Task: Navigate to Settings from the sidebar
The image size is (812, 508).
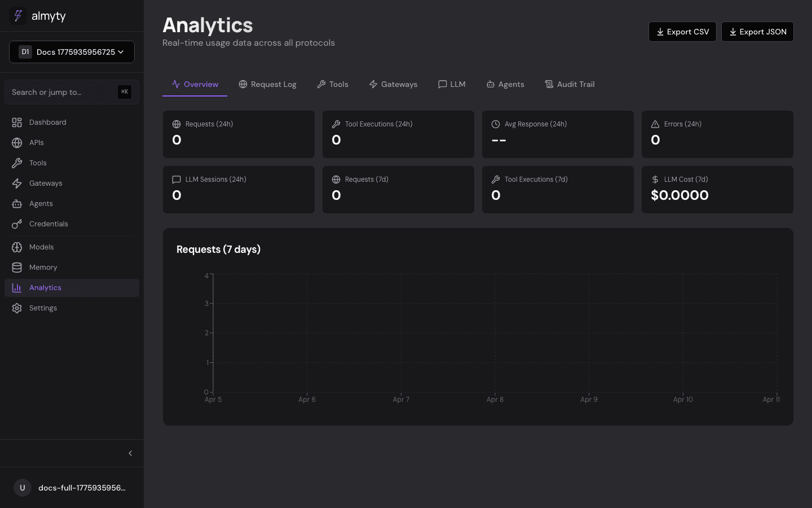Action: [x=72, y=308]
